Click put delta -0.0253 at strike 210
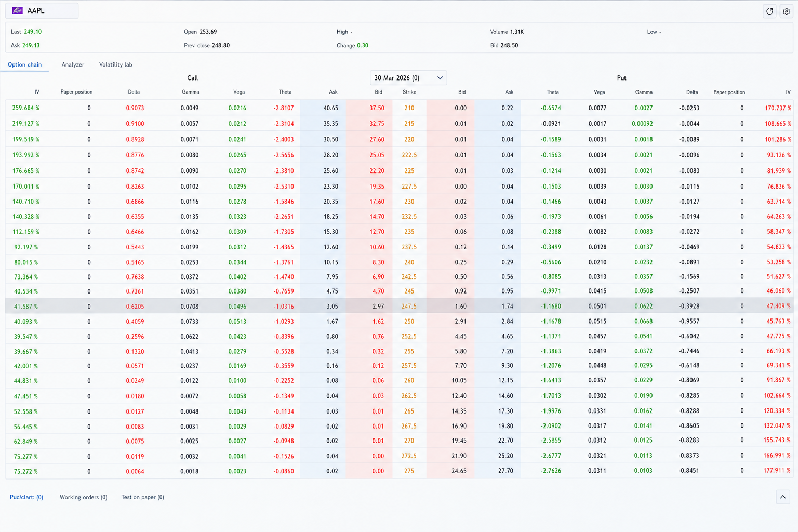 point(689,108)
